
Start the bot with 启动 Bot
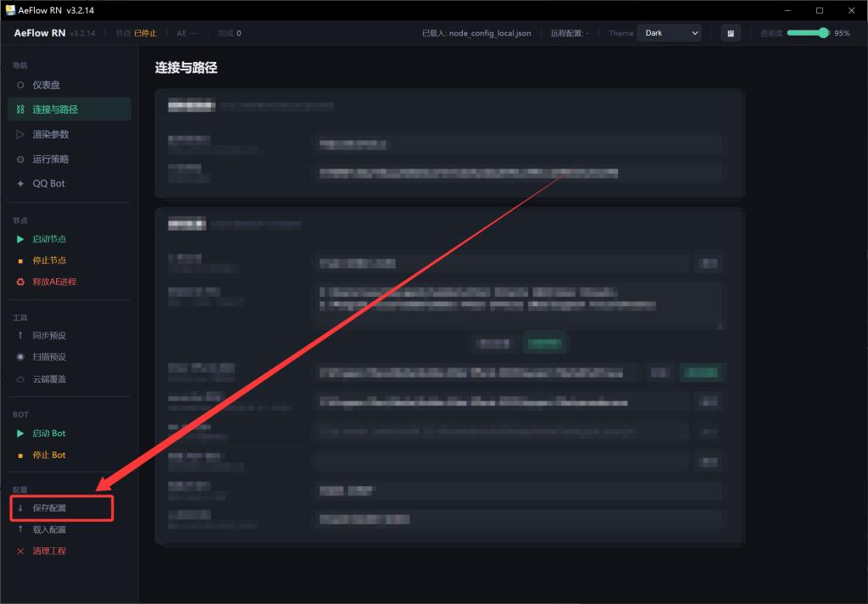click(x=48, y=433)
